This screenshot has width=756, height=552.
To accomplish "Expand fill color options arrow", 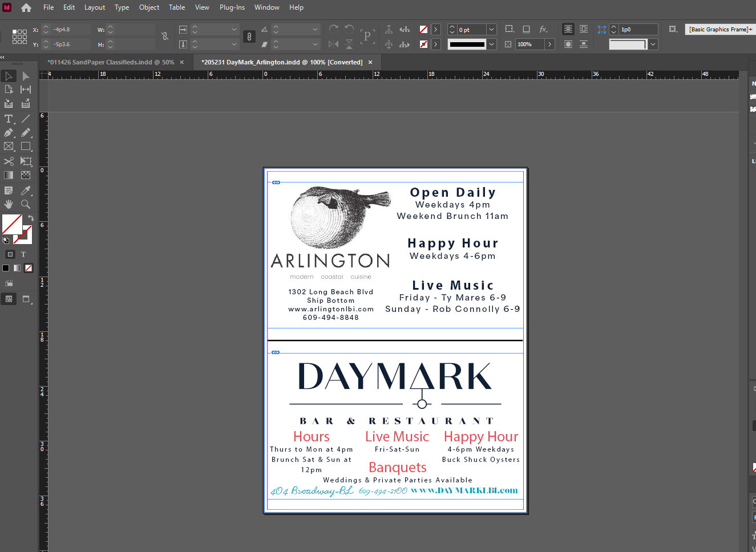I will pyautogui.click(x=436, y=30).
